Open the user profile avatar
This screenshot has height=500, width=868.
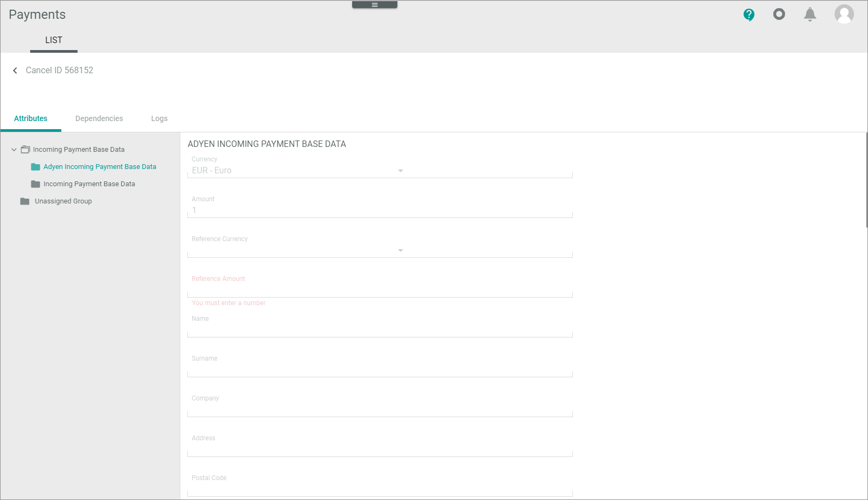(x=843, y=15)
